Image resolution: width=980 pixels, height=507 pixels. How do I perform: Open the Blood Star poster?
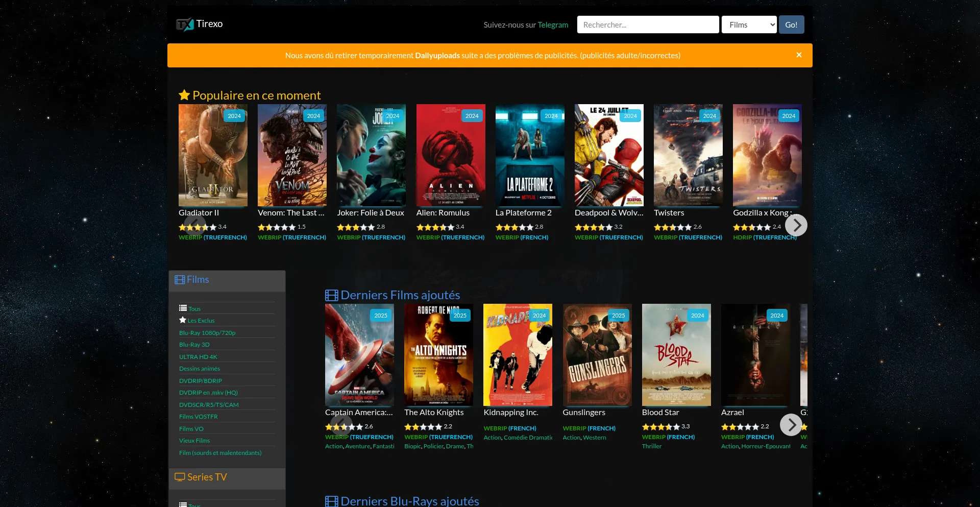[x=676, y=355]
